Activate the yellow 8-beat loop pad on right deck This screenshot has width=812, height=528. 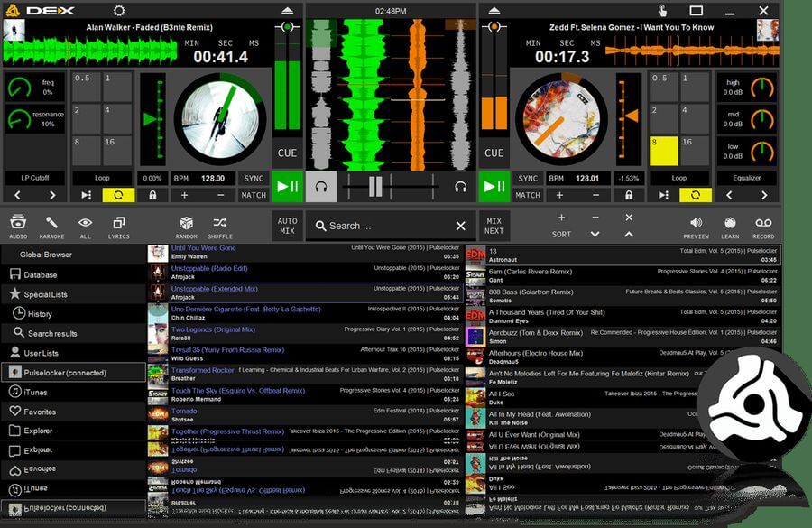tap(663, 151)
